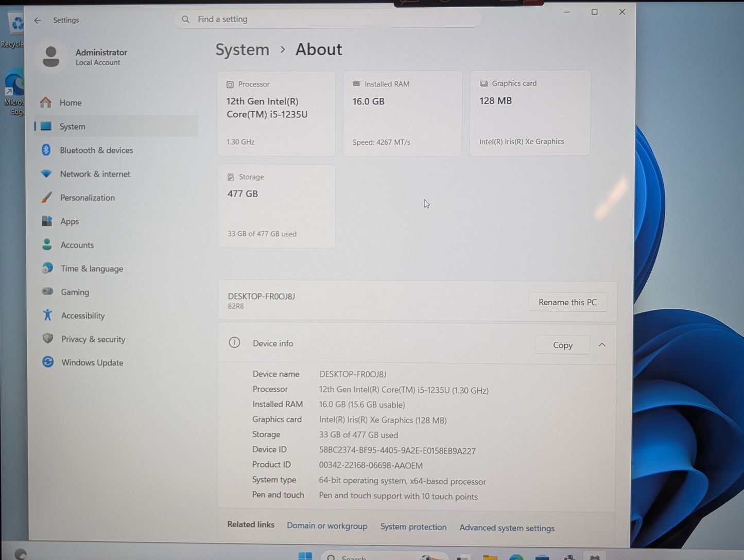Collapse the Device info section chevron
This screenshot has height=560, width=744.
[x=602, y=345]
